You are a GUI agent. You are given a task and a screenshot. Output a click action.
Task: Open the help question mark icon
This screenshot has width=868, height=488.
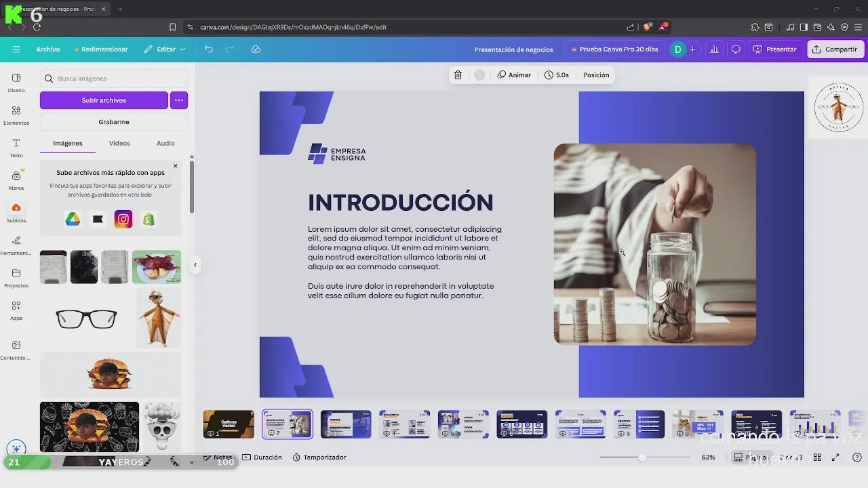tap(857, 457)
